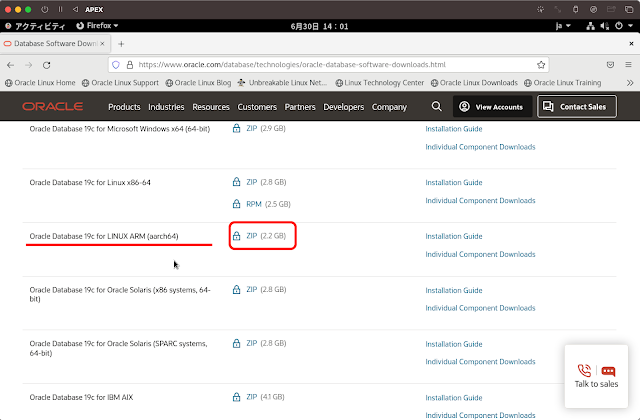Open the Industries menu

coord(166,107)
